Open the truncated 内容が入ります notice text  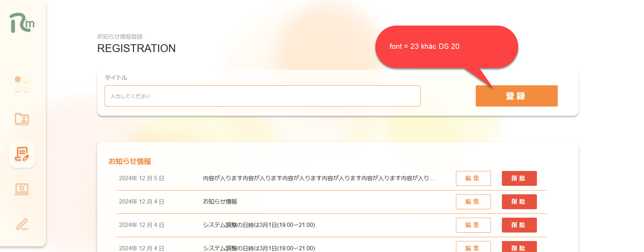pos(318,178)
